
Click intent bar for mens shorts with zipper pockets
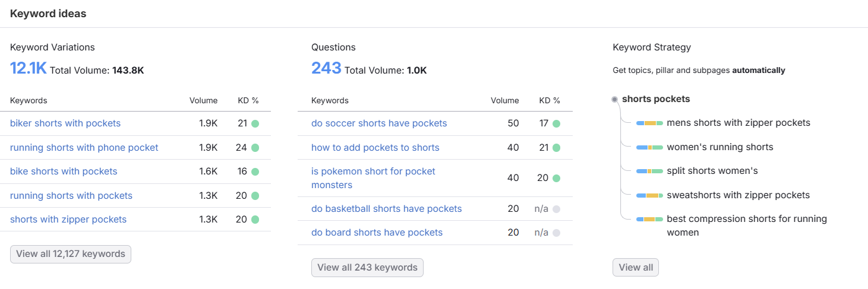tap(649, 123)
